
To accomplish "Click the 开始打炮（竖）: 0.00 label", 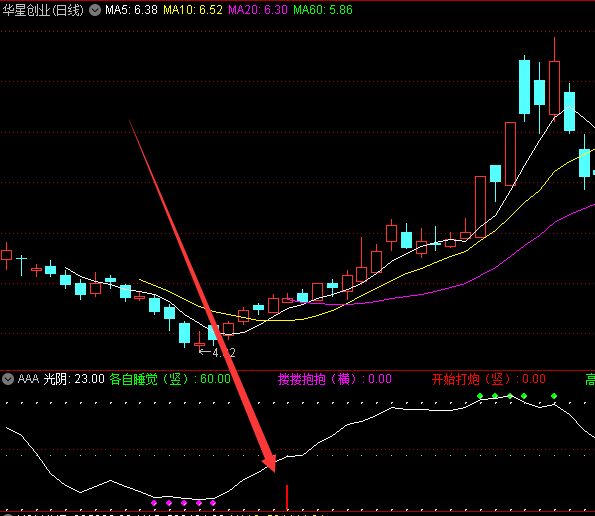I will click(x=489, y=379).
